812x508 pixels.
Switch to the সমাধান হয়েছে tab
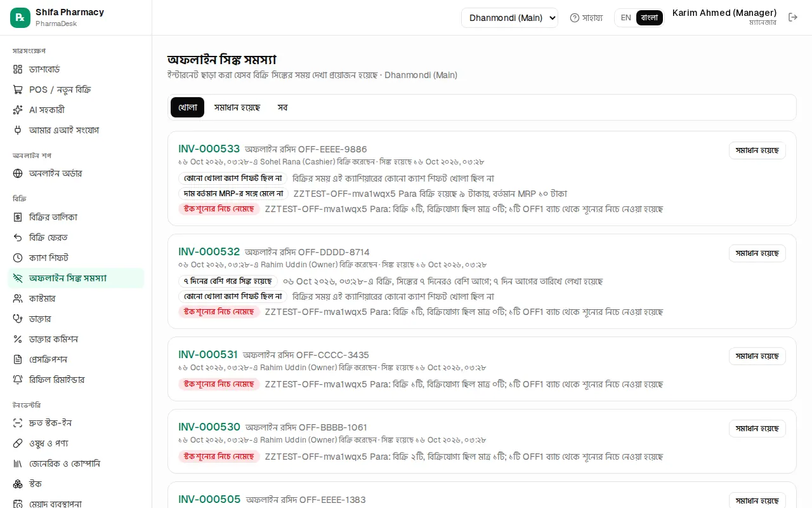237,107
